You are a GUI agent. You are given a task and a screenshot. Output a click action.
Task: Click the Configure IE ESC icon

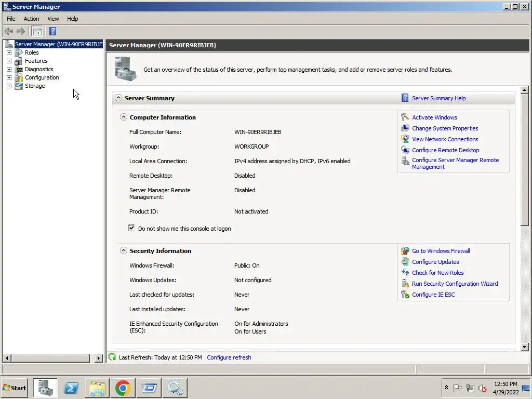(x=405, y=295)
